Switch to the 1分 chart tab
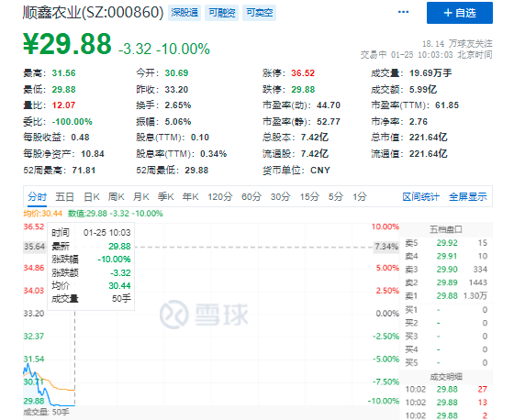 (x=360, y=196)
